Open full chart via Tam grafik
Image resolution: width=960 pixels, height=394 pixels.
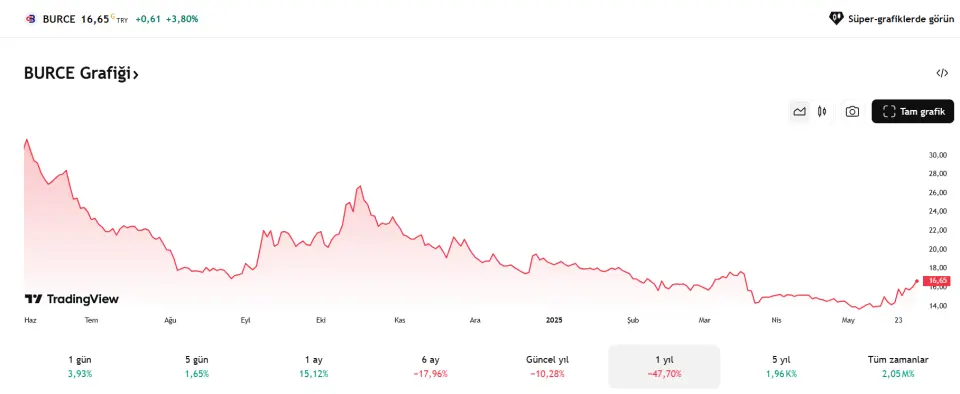(x=912, y=111)
